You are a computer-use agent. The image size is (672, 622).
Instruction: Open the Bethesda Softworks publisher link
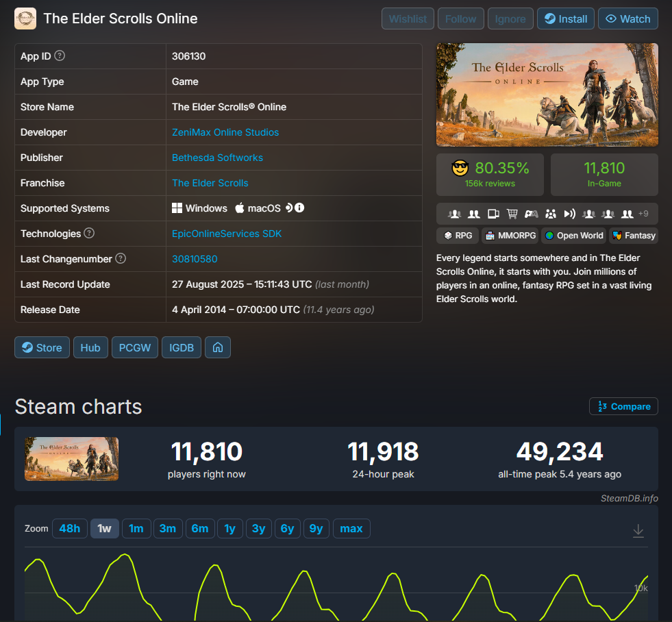[217, 158]
